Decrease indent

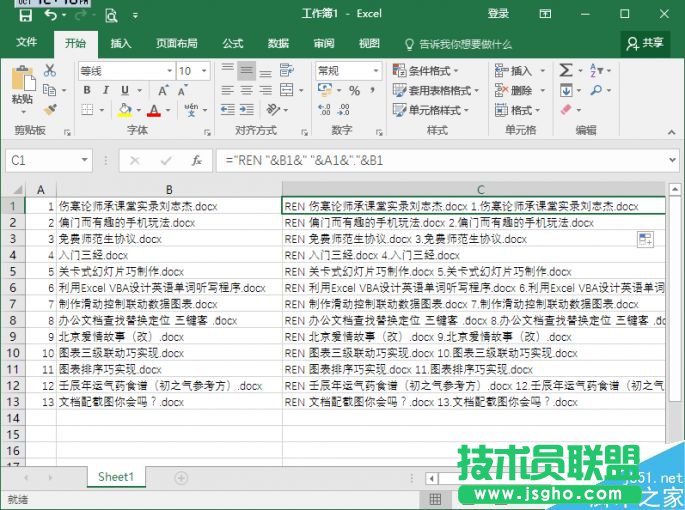click(228, 109)
